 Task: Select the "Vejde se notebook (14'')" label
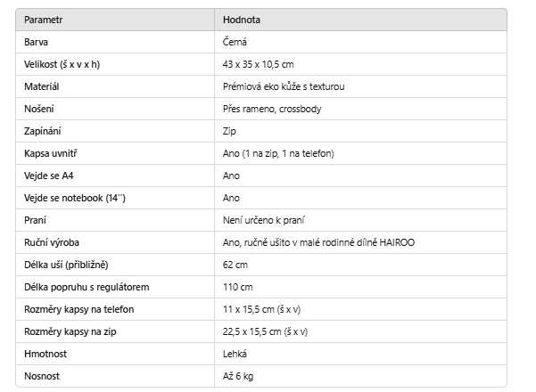75,198
